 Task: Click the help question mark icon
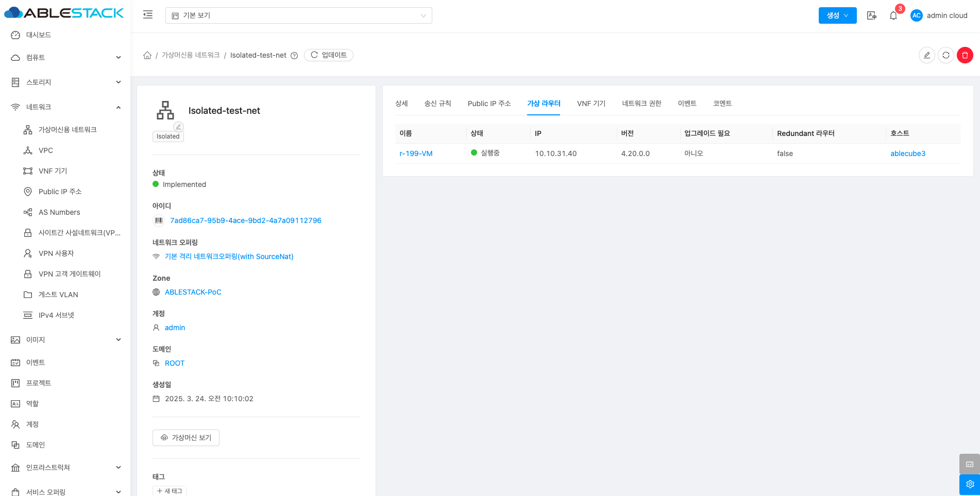click(294, 56)
